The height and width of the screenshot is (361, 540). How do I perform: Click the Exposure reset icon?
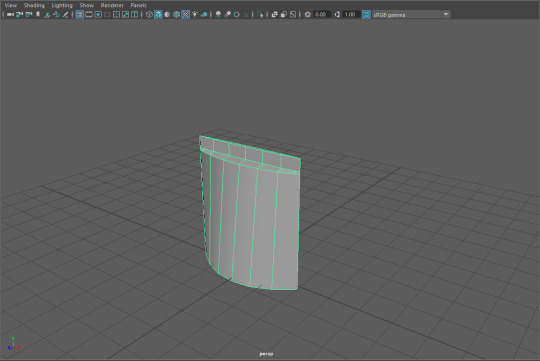click(308, 14)
